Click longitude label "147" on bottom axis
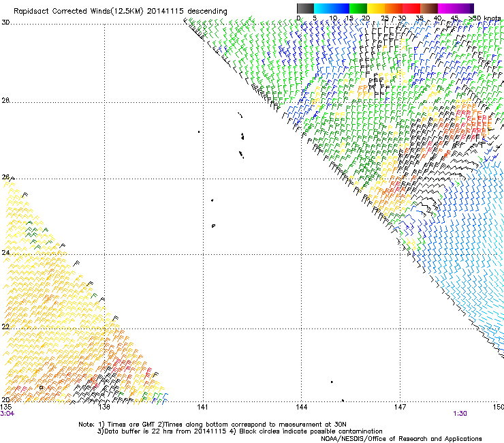Image resolution: width=504 pixels, height=443 pixels. coord(400,407)
